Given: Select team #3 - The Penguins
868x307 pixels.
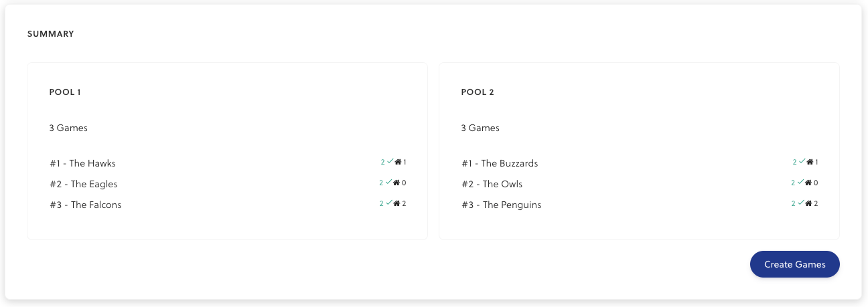Looking at the screenshot, I should coord(501,205).
